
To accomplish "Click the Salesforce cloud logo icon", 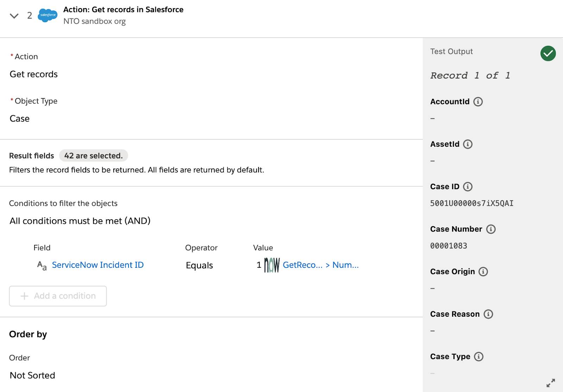I will [48, 15].
